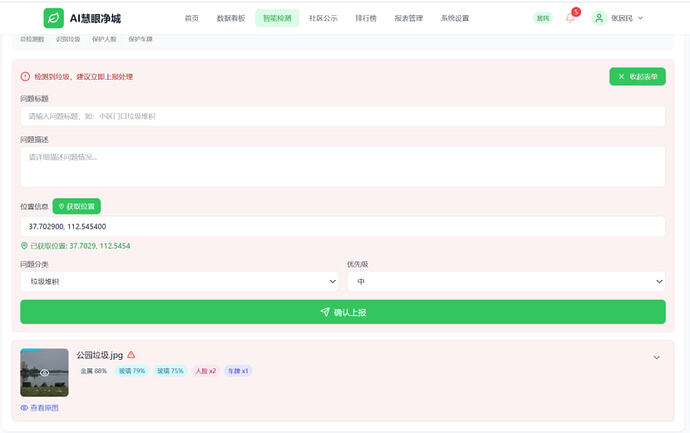Focus the 问题标题 input field
Viewport: 690px width, 433px height.
click(343, 116)
